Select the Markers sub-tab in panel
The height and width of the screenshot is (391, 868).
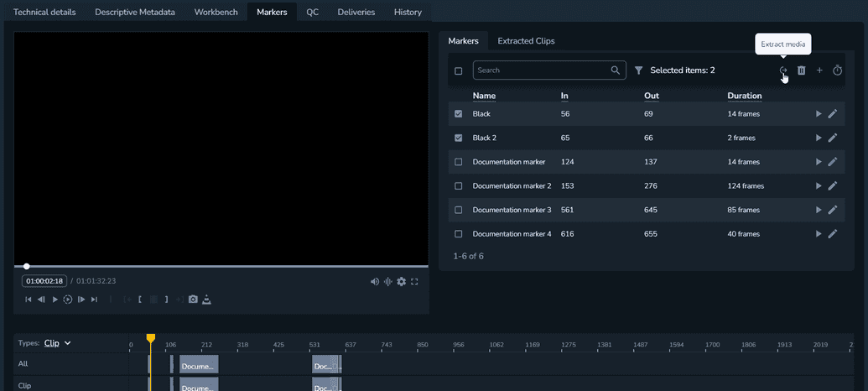coord(463,41)
